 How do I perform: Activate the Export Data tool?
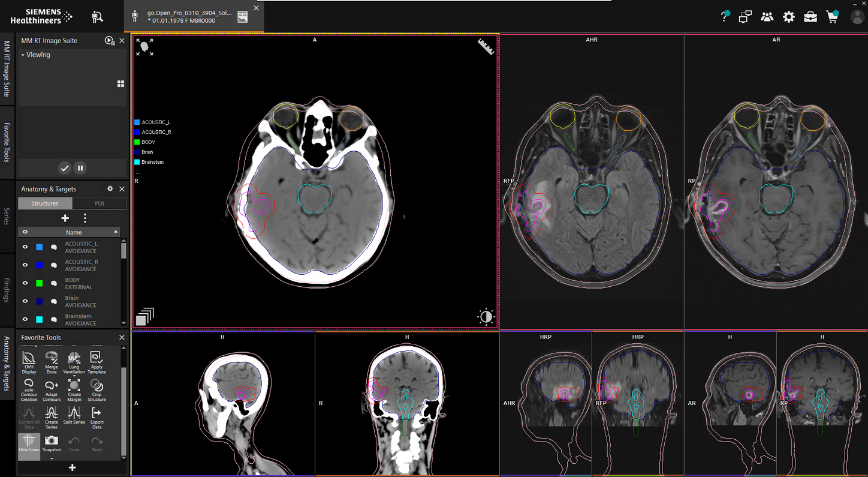click(x=97, y=417)
